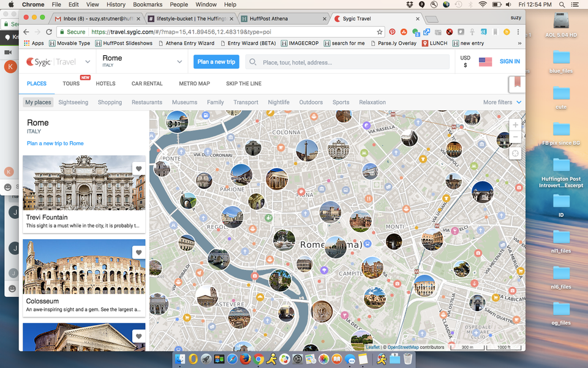The width and height of the screenshot is (588, 368).
Task: Go back to the previous page in Chrome
Action: (x=26, y=32)
